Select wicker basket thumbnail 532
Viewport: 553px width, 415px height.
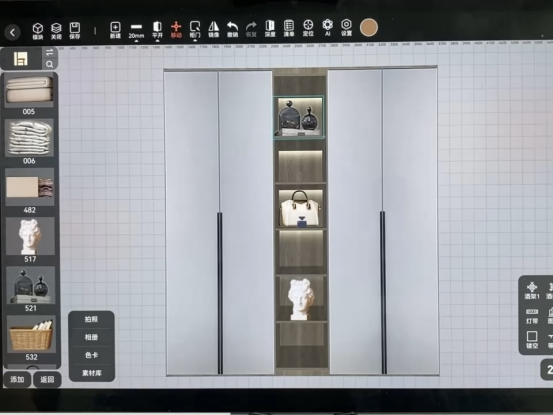pyautogui.click(x=31, y=334)
